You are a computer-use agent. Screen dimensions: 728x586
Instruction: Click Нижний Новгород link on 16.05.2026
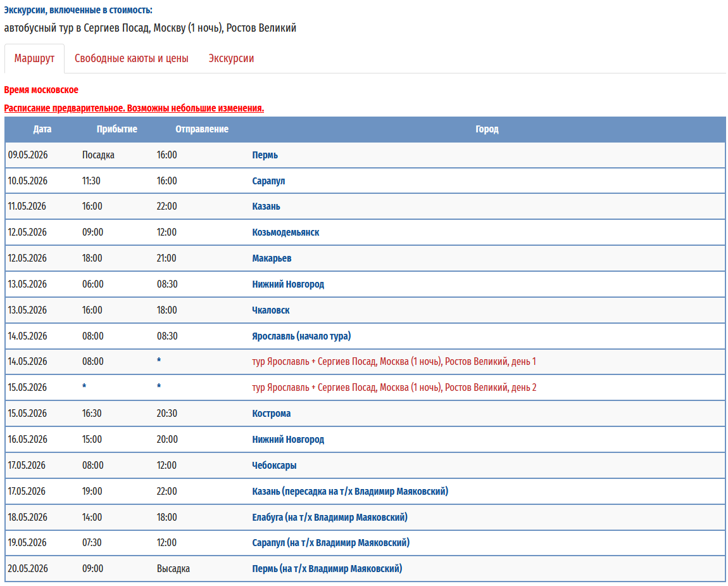[x=288, y=440]
